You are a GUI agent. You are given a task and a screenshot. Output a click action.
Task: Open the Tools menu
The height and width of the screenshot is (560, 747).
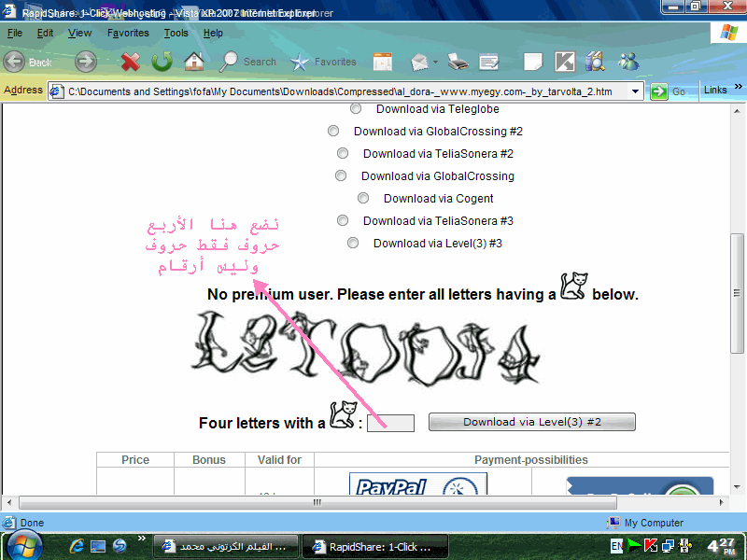176,33
